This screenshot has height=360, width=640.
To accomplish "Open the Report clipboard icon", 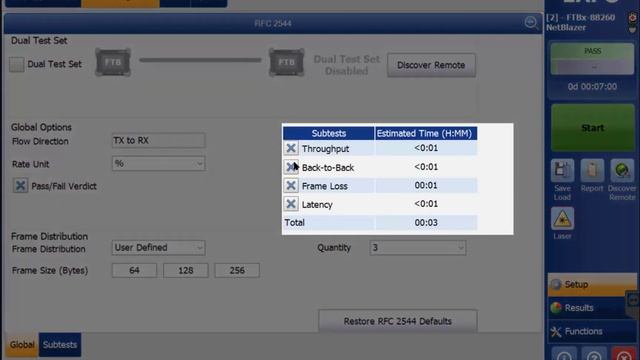I will click(x=592, y=170).
